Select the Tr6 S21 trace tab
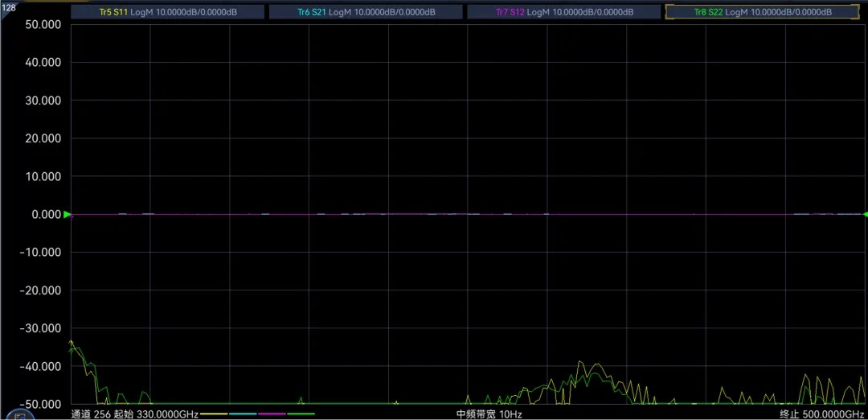 point(366,12)
